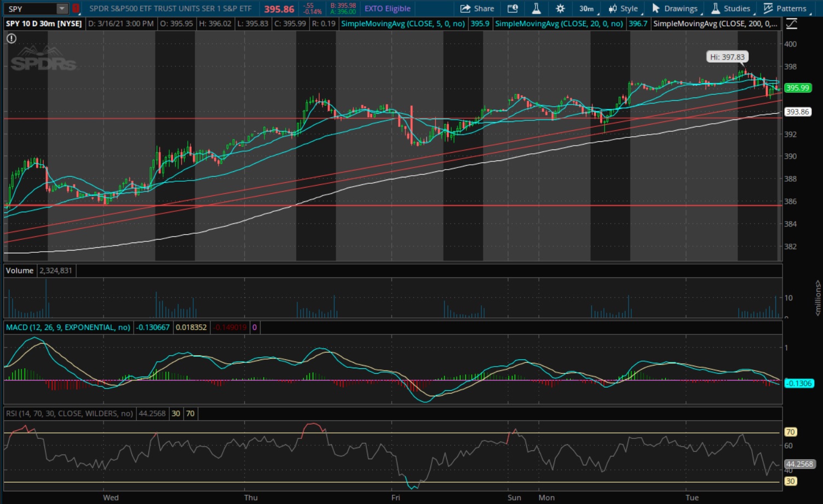The width and height of the screenshot is (823, 504).
Task: Click RSI (14, 70, 30, CLOSE, WILDERS, no) label
Action: 70,414
